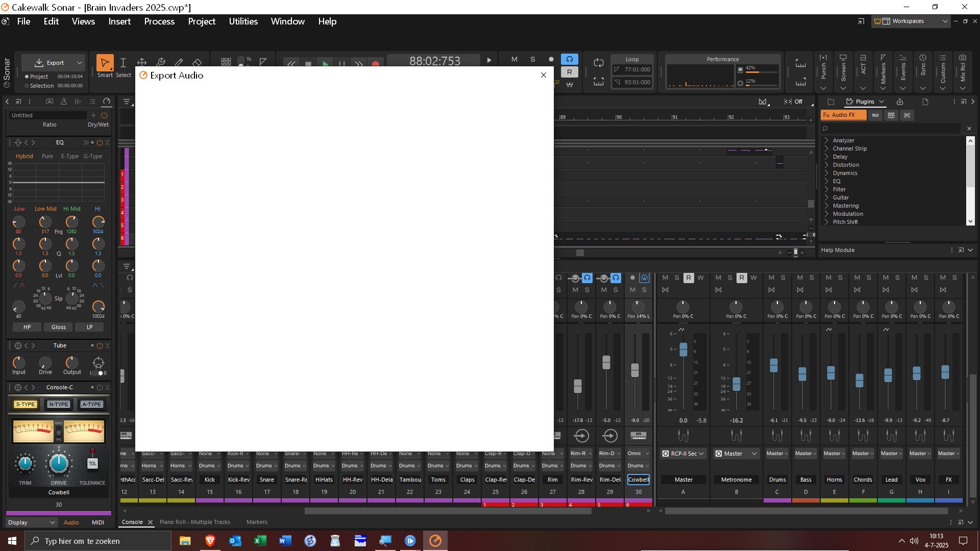980x551 pixels.
Task: Click the Play transport button
Action: tap(325, 63)
